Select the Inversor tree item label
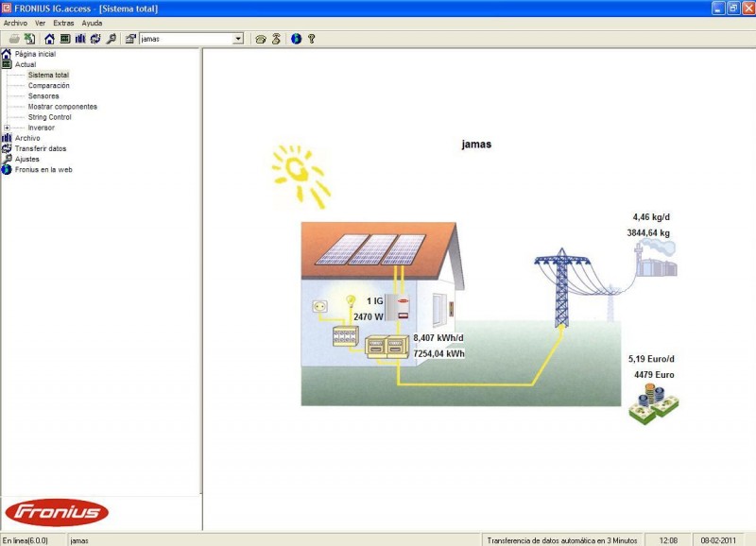 point(41,128)
